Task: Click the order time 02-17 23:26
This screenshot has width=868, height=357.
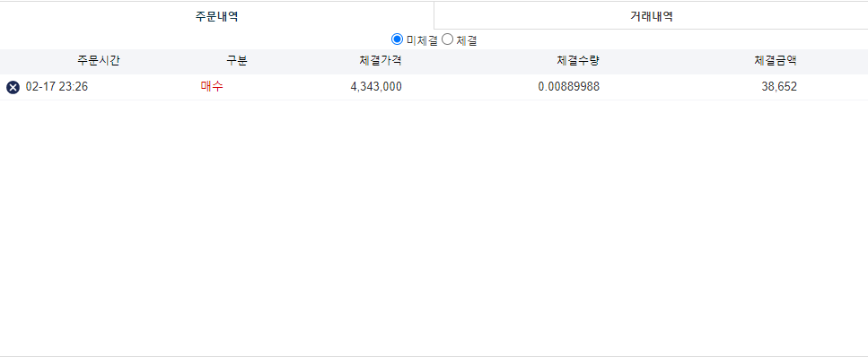Action: tap(57, 87)
